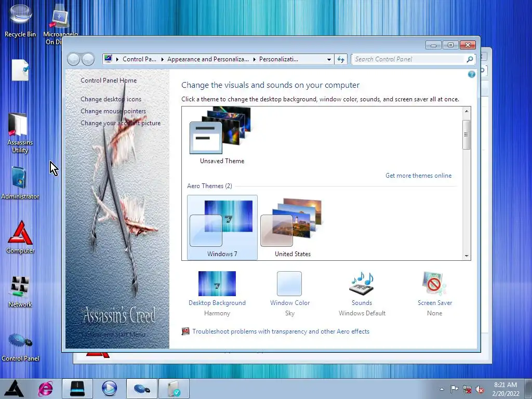Open Troubleshoot transparency and Aero effects link
The width and height of the screenshot is (532, 399).
coord(281,331)
